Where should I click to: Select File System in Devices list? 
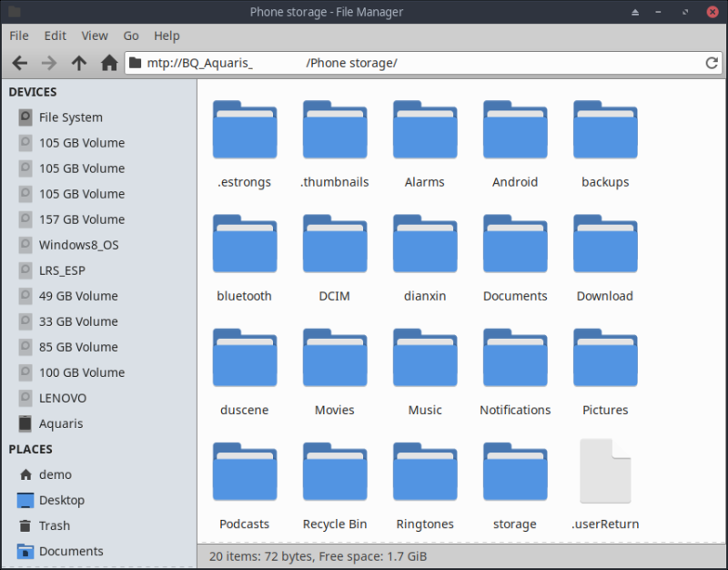click(x=70, y=117)
